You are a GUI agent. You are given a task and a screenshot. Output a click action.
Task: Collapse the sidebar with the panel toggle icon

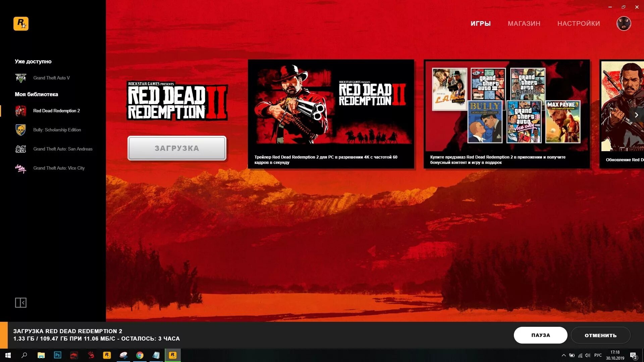point(21,303)
